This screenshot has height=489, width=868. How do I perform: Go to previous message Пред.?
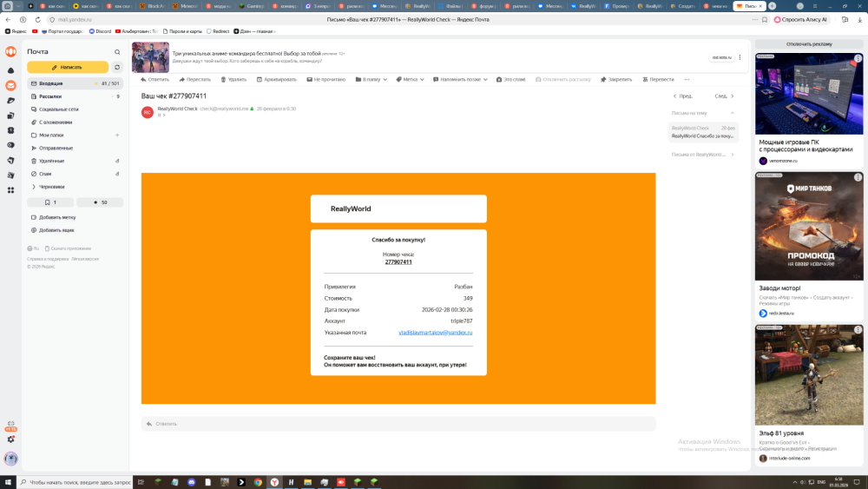tap(682, 96)
